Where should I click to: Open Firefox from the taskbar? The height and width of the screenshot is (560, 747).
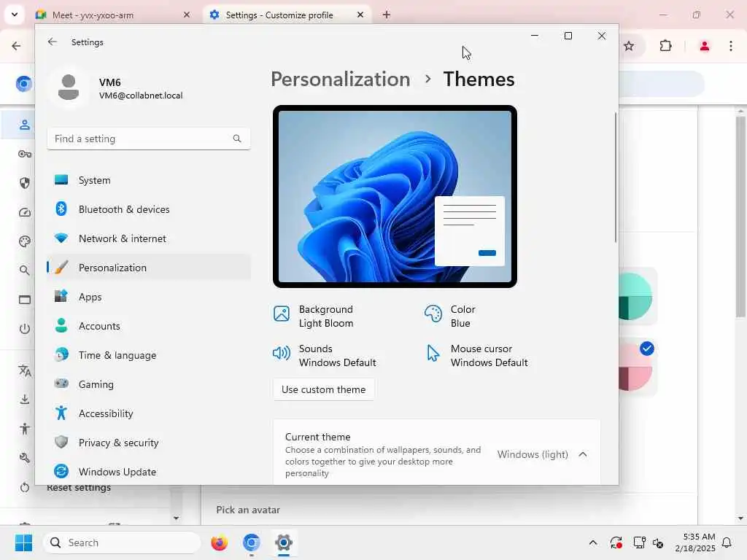[219, 542]
